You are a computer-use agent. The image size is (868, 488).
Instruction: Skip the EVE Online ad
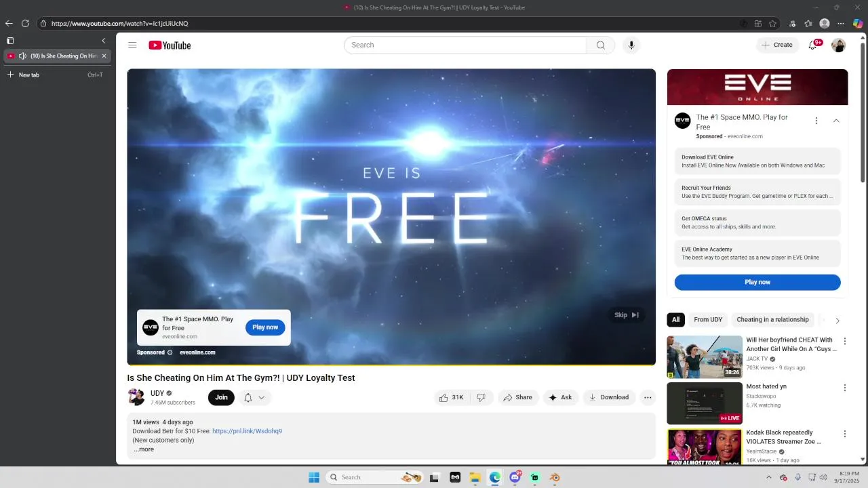tap(626, 314)
